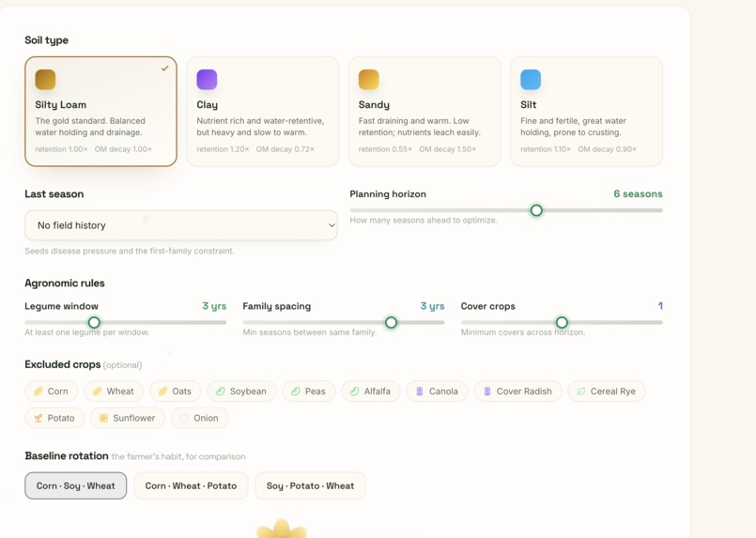Toggle Canola exclusion chip
The image size is (756, 538).
(438, 392)
